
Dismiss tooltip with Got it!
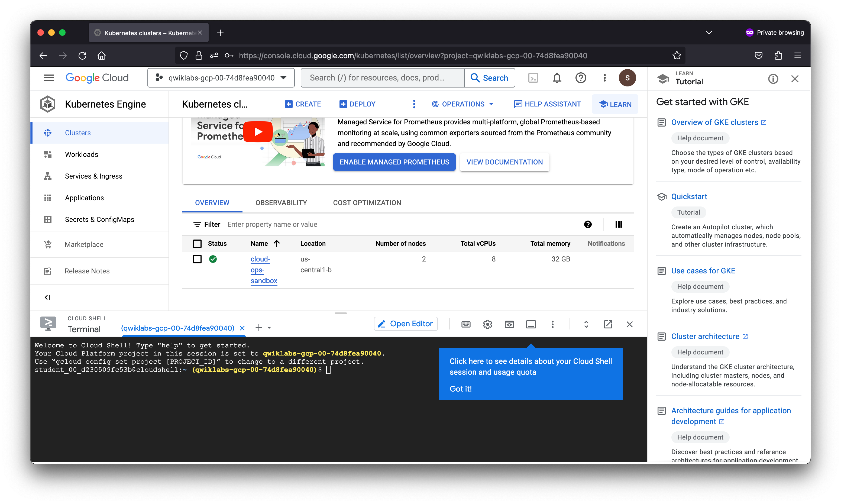click(x=460, y=389)
